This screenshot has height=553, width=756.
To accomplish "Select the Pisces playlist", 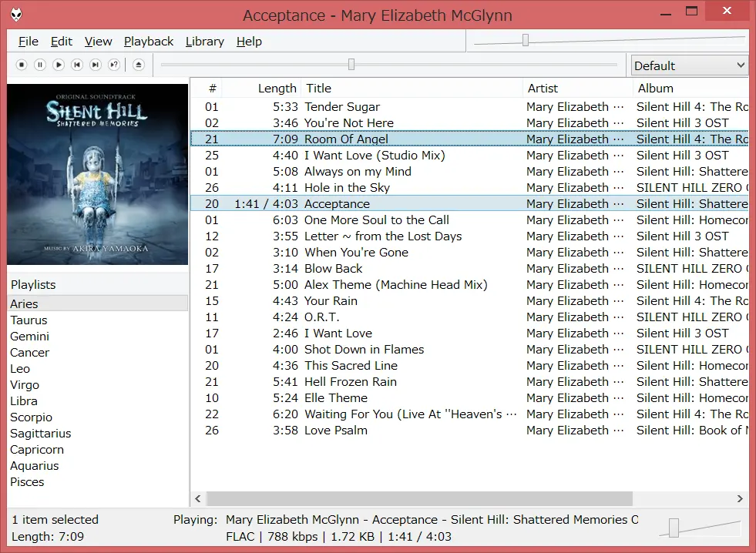I will (98, 481).
